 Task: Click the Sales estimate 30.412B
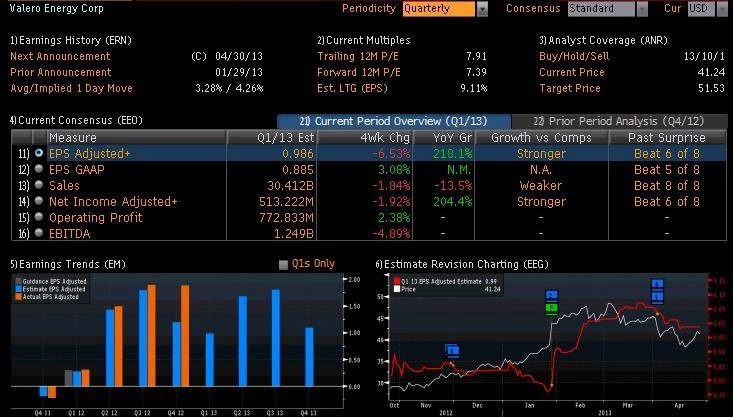(x=290, y=186)
